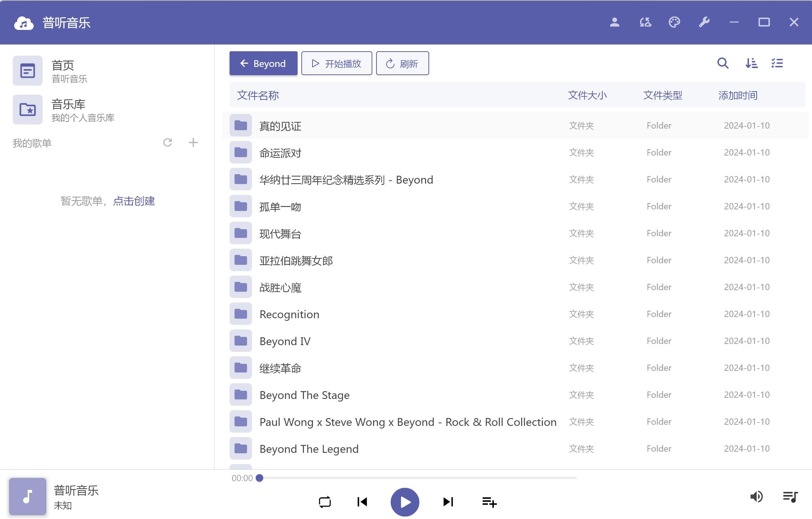Screen dimensions: 812x519
Task: Click the playback progress slider handle
Action: [x=260, y=478]
